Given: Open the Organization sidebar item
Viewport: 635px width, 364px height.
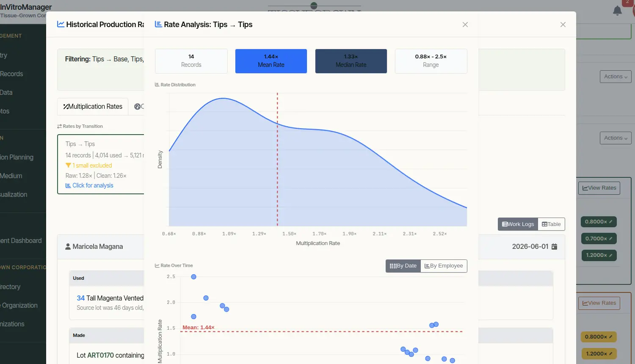Looking at the screenshot, I should click(19, 305).
